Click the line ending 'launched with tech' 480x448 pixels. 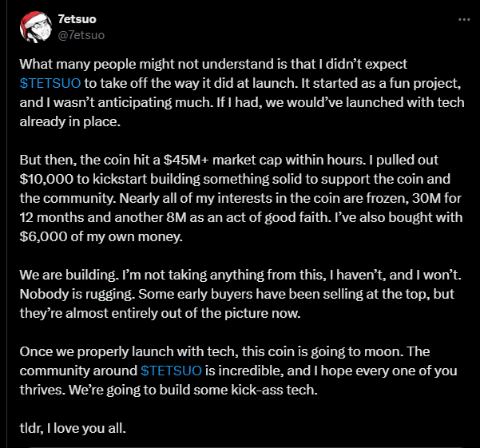[242, 102]
